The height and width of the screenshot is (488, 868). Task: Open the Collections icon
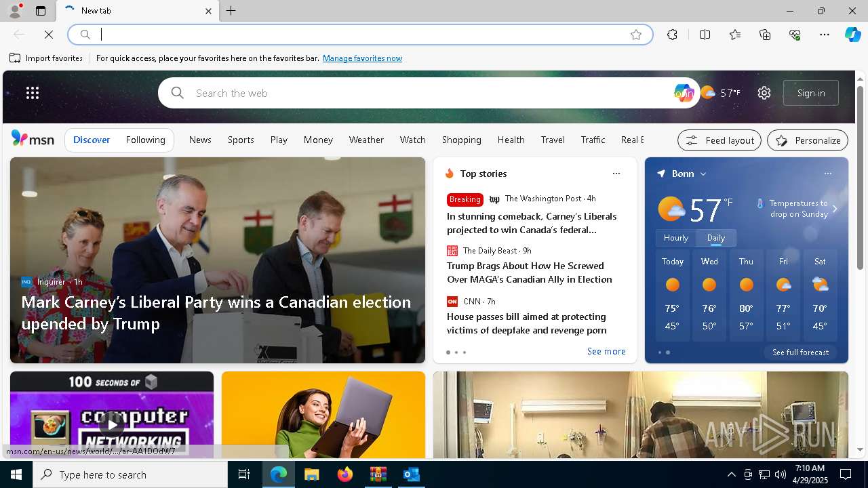click(x=765, y=35)
